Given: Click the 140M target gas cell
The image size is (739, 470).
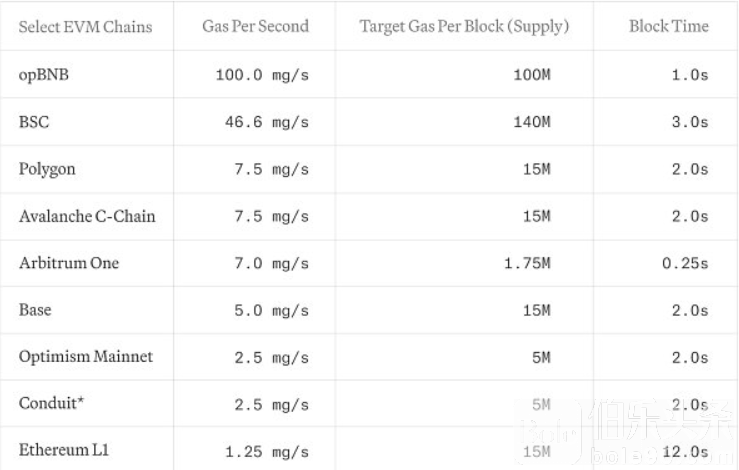Looking at the screenshot, I should (530, 123).
